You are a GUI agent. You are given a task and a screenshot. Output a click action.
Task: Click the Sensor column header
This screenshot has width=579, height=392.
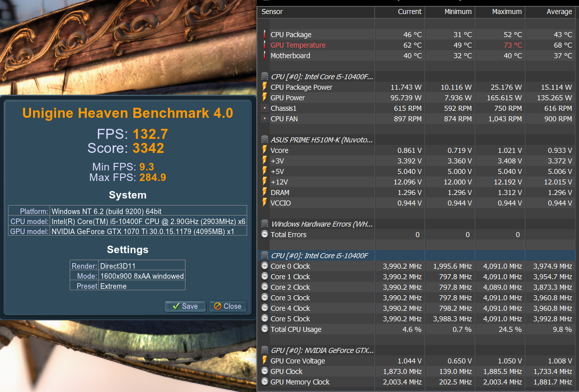coord(272,12)
